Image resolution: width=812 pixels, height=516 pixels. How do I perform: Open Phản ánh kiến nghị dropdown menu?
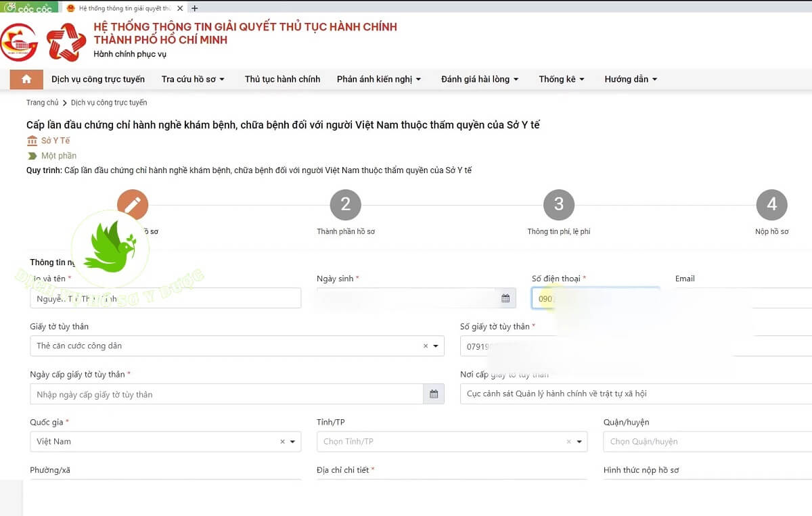pyautogui.click(x=379, y=79)
